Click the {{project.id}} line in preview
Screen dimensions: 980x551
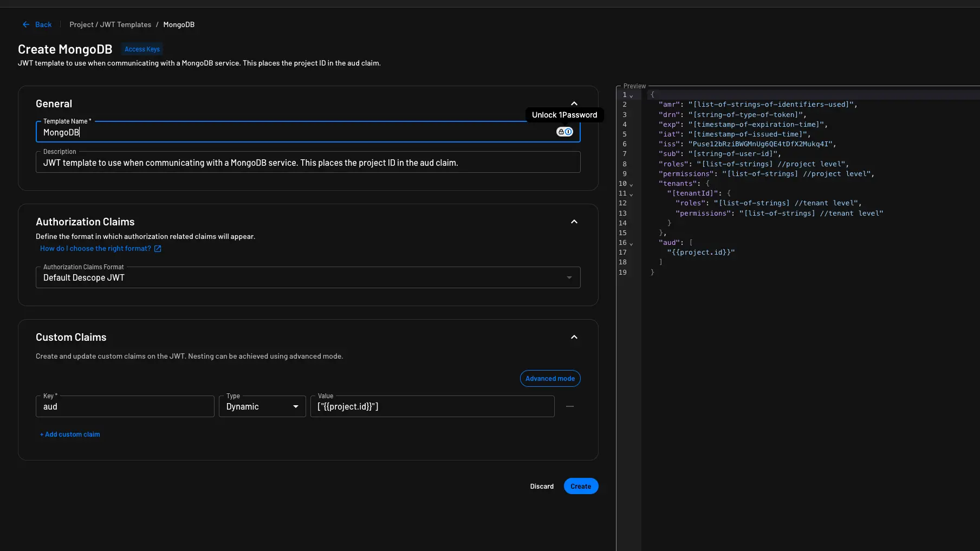click(701, 252)
